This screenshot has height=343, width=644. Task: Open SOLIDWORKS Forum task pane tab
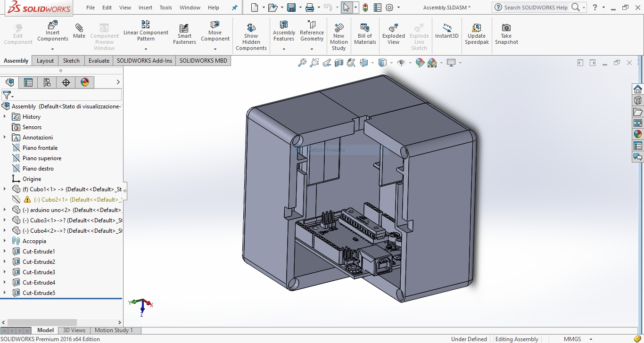pyautogui.click(x=638, y=157)
